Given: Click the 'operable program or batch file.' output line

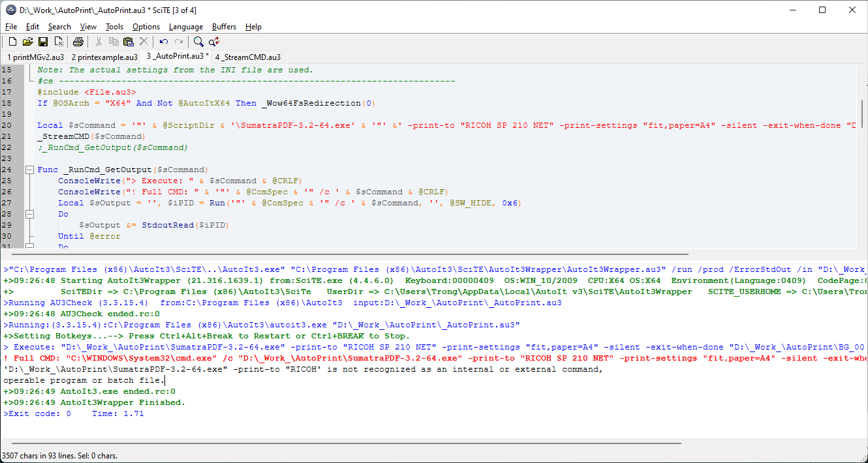Looking at the screenshot, I should pyautogui.click(x=84, y=380).
